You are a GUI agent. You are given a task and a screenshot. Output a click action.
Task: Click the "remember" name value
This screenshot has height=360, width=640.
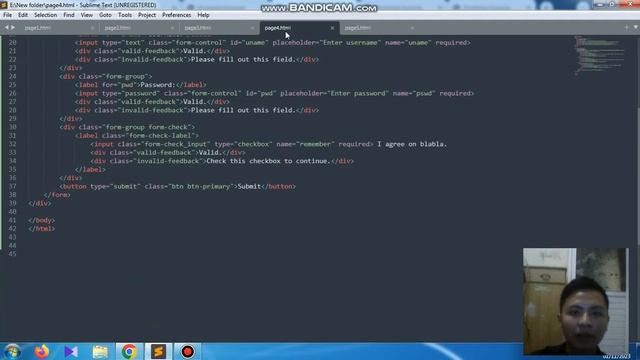coord(315,144)
